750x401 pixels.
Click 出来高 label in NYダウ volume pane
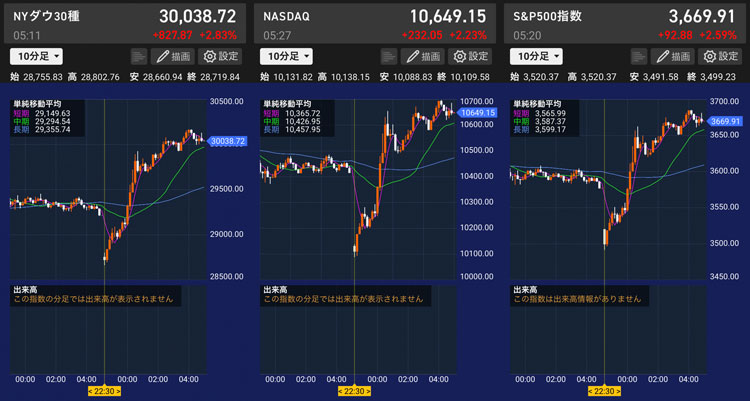(x=25, y=290)
